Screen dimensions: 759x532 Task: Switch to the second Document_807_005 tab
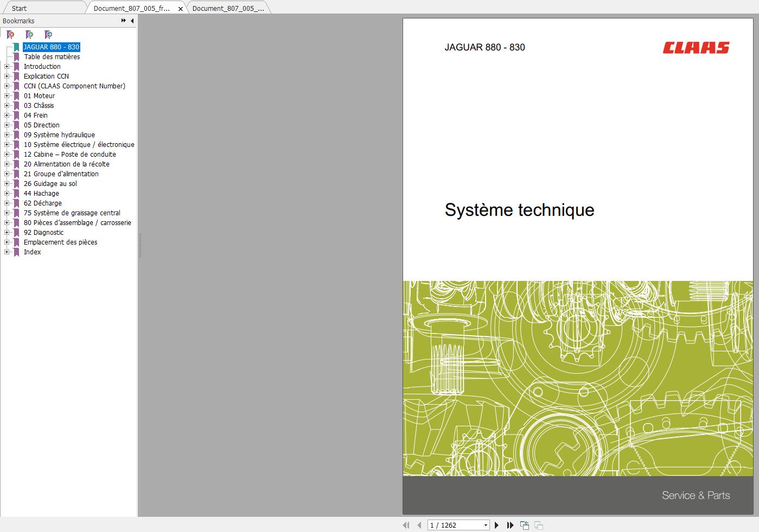(228, 8)
